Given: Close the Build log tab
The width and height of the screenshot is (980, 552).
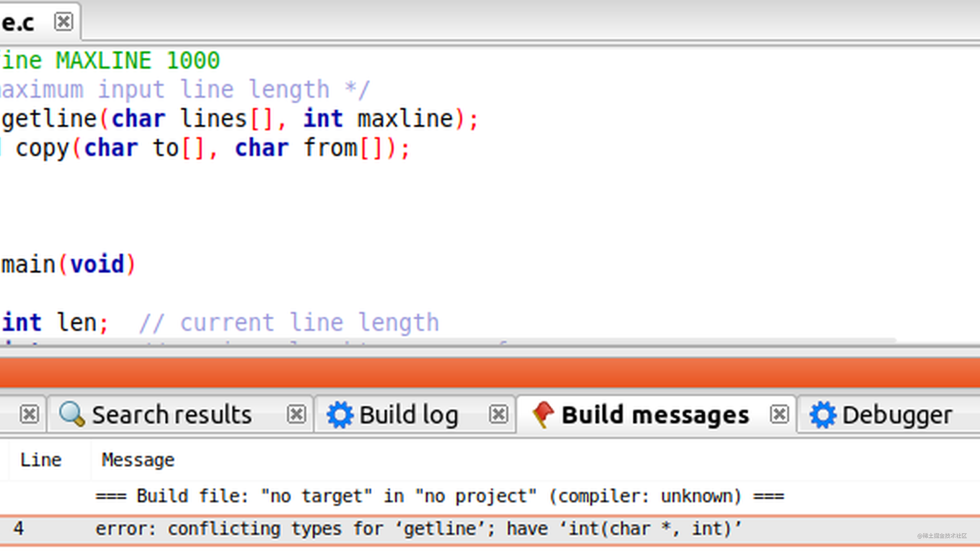Looking at the screenshot, I should 498,414.
